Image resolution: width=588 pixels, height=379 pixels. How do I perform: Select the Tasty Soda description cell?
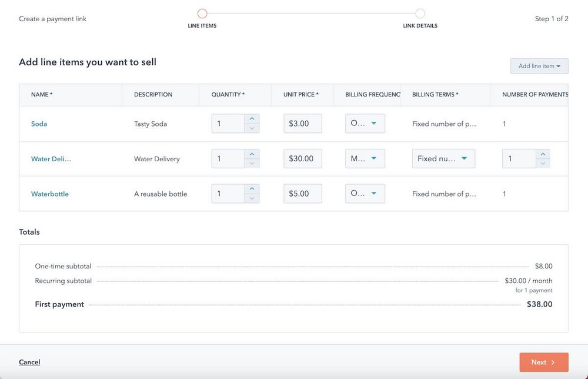(151, 124)
